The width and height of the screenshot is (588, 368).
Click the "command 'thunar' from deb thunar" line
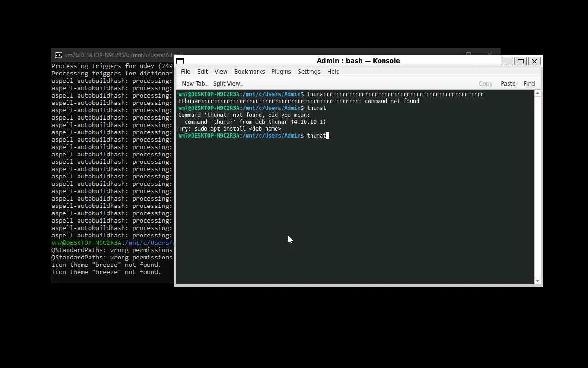[x=255, y=122]
